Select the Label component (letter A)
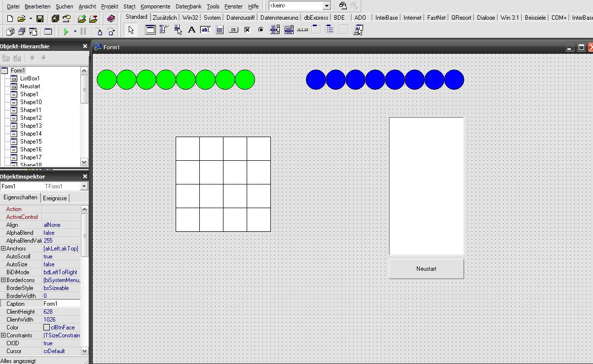 pyautogui.click(x=192, y=30)
